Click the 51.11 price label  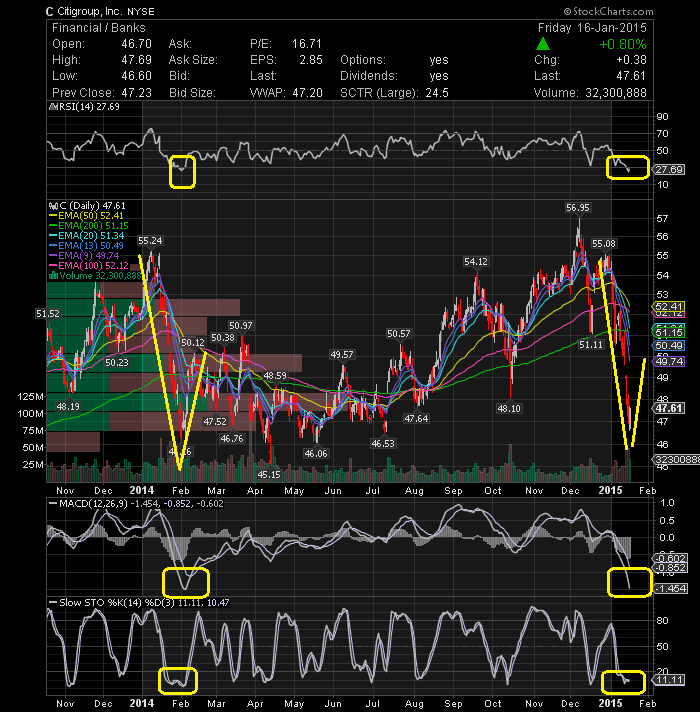[x=591, y=345]
